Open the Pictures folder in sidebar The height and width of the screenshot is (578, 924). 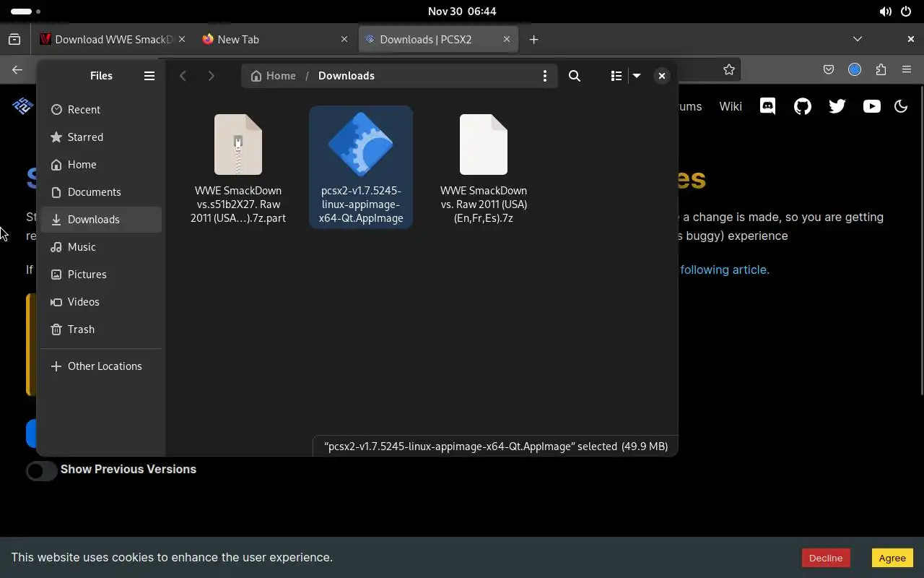pos(101,275)
